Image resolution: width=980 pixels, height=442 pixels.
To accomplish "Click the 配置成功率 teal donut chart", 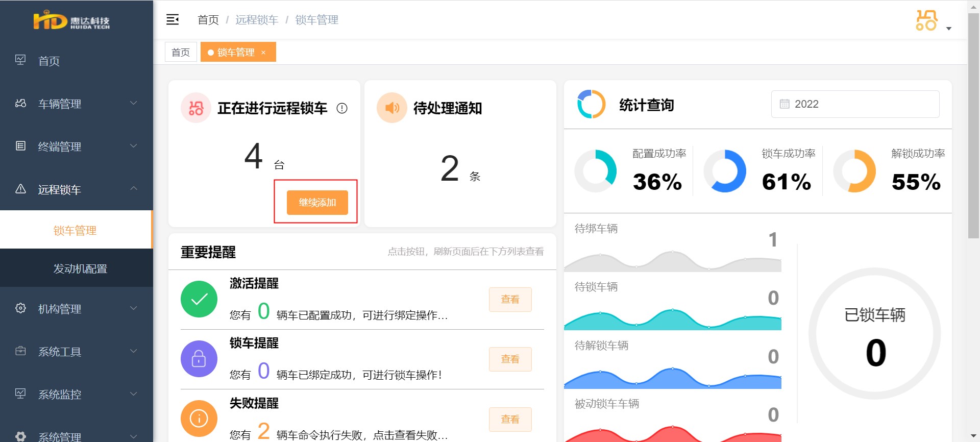I will click(x=596, y=171).
